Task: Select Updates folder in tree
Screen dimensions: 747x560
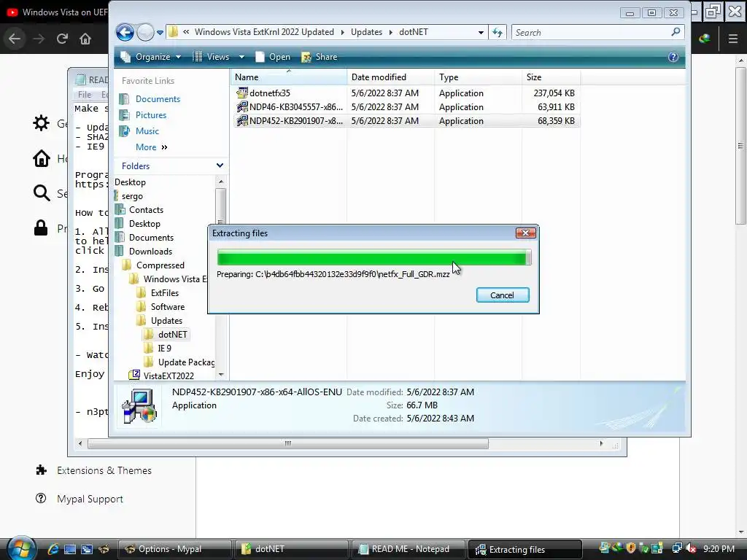Action: click(x=166, y=321)
